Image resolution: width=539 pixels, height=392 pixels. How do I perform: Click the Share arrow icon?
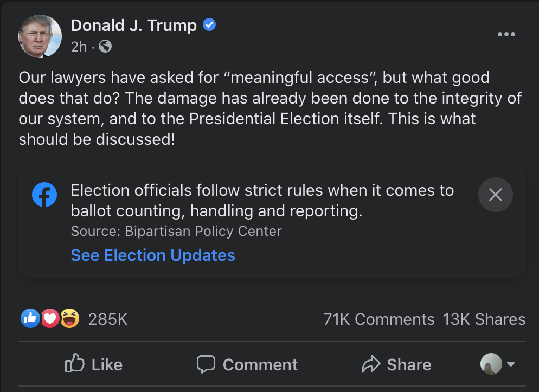tap(371, 364)
